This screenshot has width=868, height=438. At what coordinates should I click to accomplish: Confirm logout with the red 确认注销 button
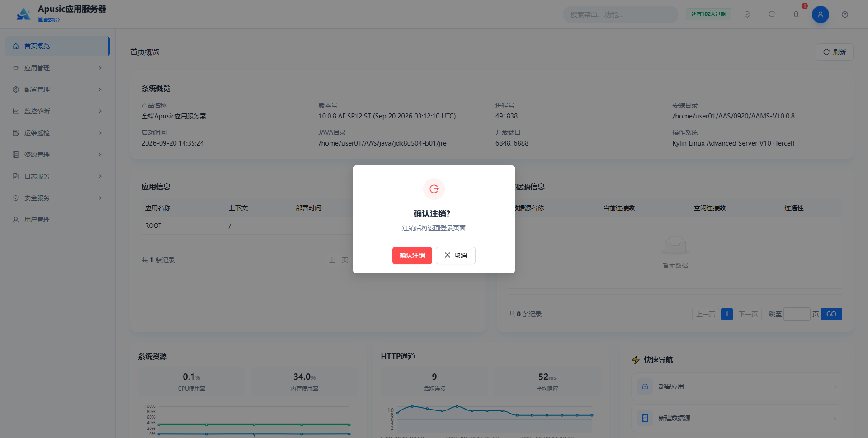[412, 255]
